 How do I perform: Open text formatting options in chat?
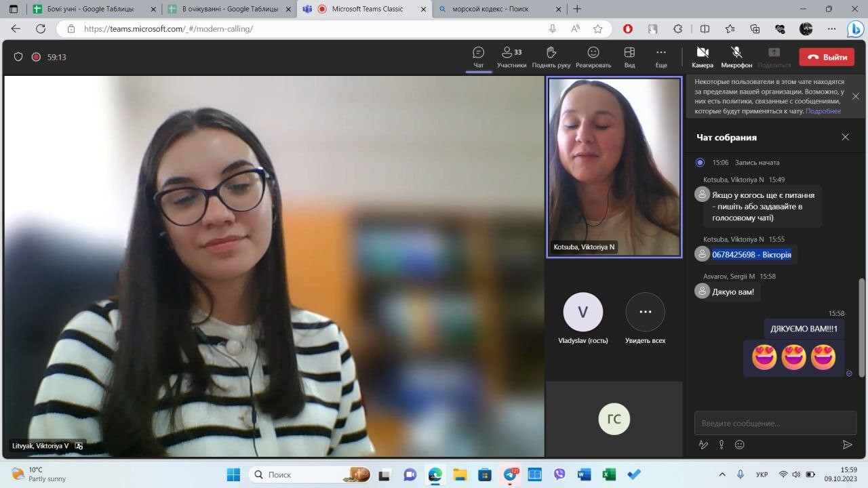pyautogui.click(x=703, y=445)
